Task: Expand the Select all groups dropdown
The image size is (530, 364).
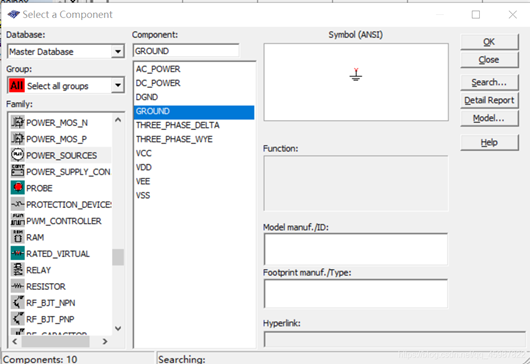Action: pos(118,85)
